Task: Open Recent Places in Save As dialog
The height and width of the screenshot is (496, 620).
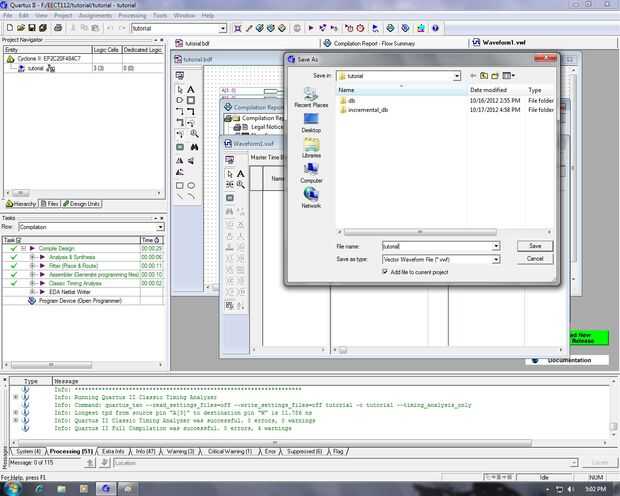Action: coord(311,97)
